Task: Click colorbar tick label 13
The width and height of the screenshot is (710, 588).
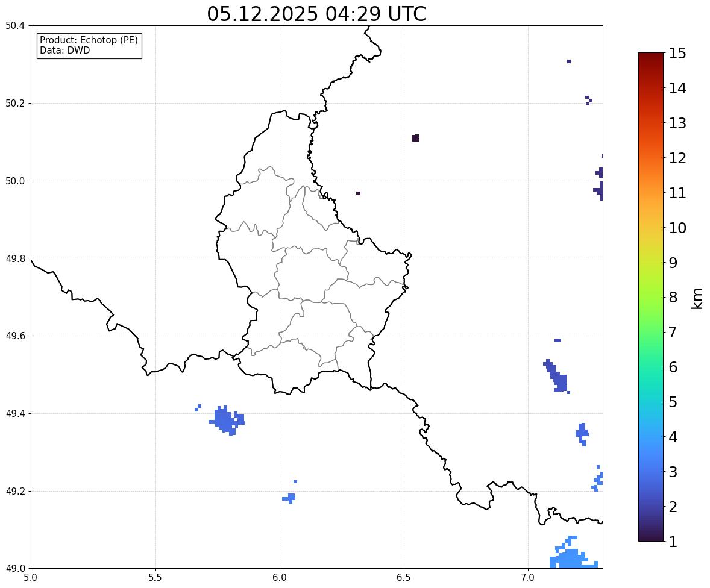Action: point(677,123)
